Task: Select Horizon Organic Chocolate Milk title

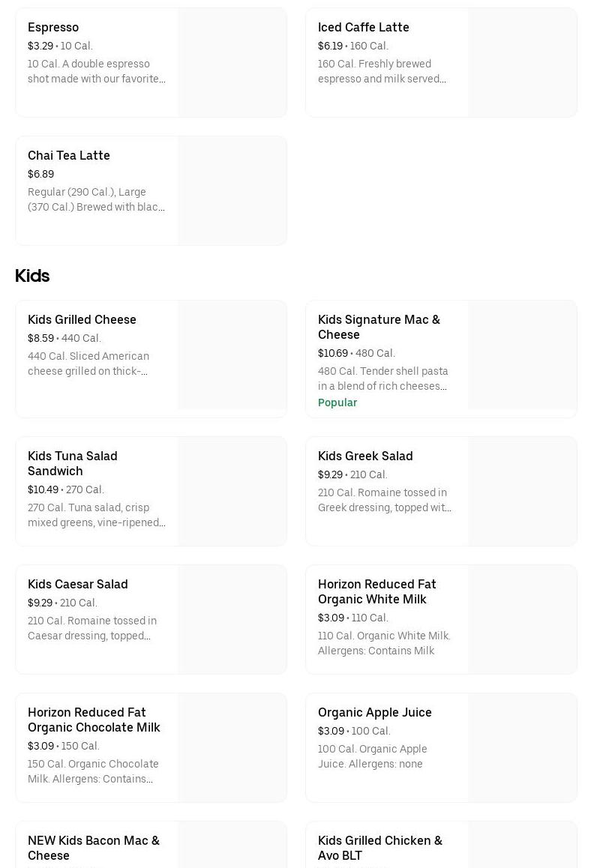Action: tap(94, 720)
